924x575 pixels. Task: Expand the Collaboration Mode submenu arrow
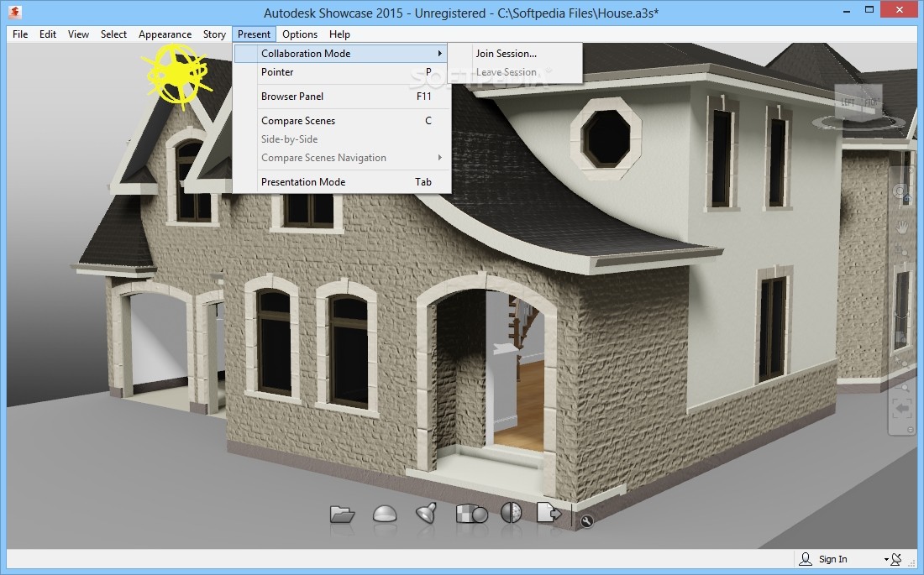(439, 53)
